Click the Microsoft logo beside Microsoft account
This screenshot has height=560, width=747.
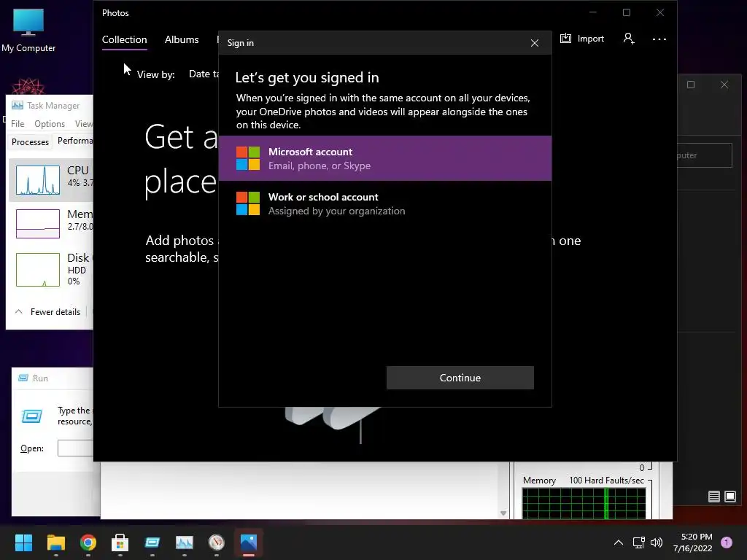tap(248, 158)
